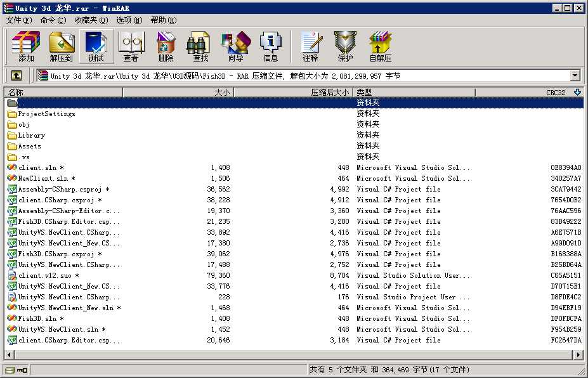Open the View (查看) toolbar icon

click(131, 46)
